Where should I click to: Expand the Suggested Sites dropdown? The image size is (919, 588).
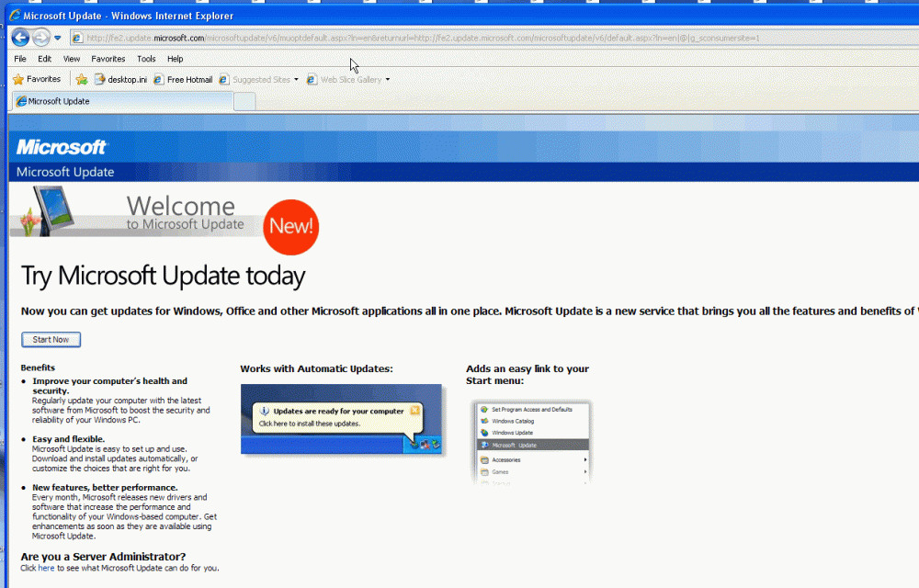point(296,80)
